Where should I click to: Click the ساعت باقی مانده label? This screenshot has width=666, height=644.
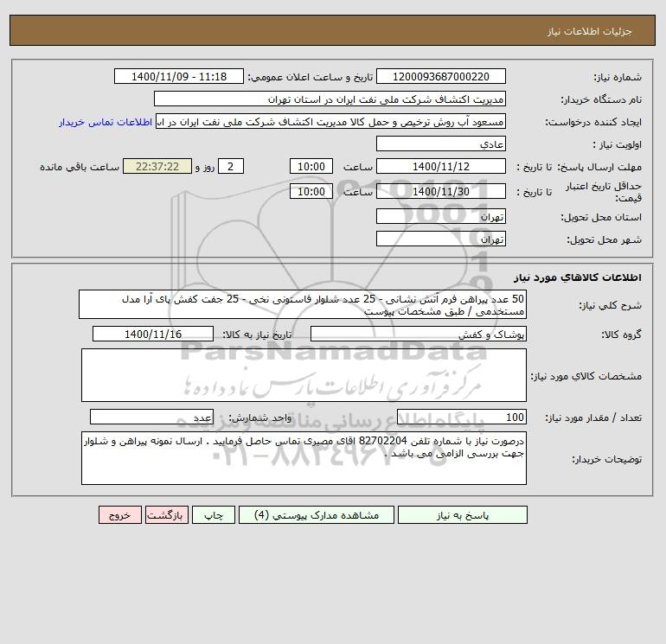[x=80, y=167]
